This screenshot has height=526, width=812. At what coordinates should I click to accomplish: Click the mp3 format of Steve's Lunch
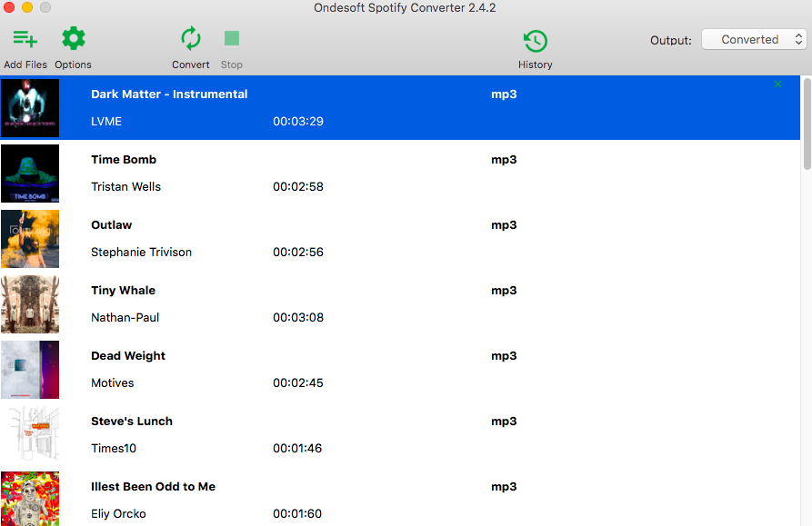click(x=504, y=421)
